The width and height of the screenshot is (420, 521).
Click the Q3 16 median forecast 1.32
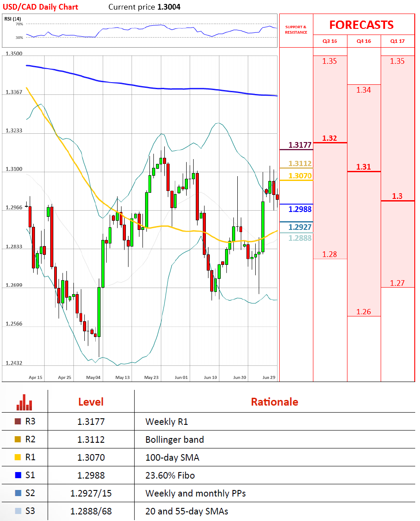coord(330,138)
